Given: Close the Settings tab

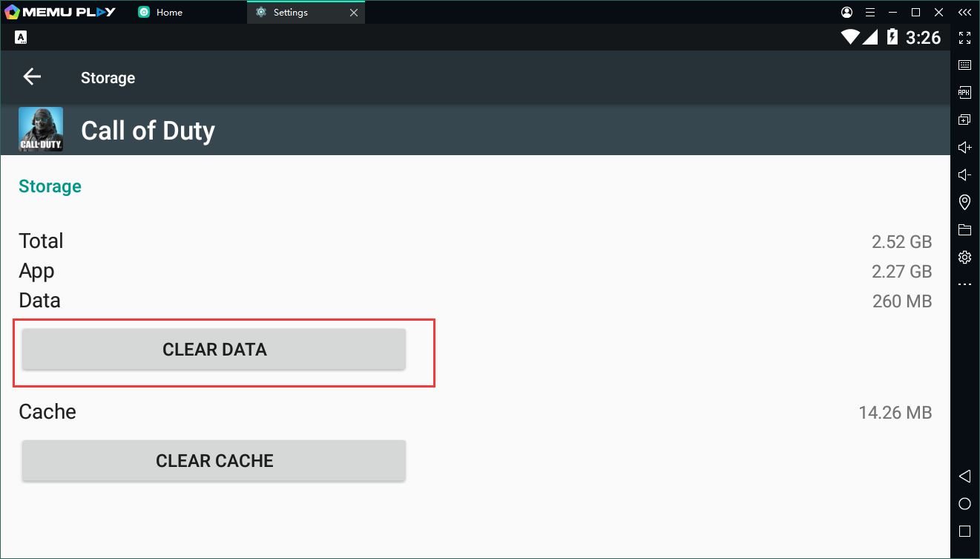Looking at the screenshot, I should coord(354,12).
